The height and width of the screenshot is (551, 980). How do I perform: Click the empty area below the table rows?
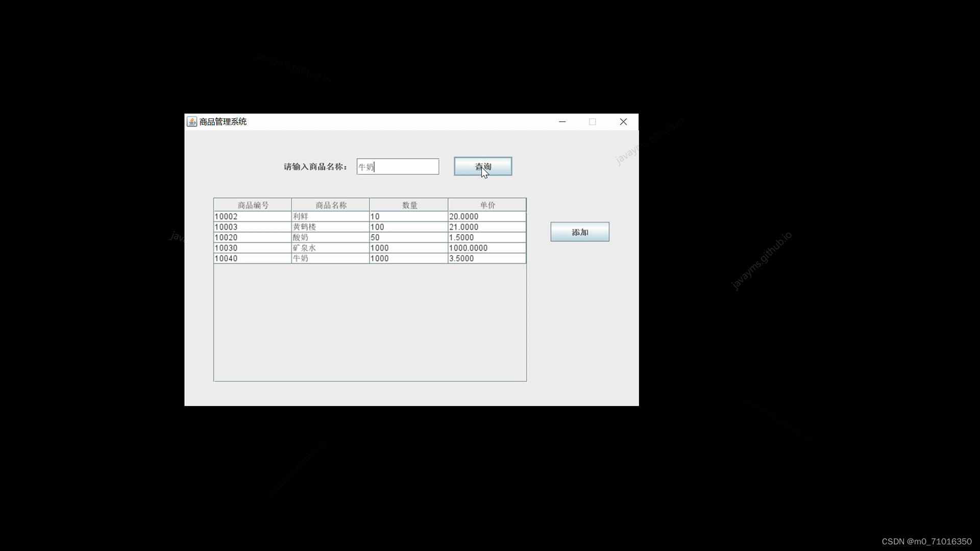[370, 321]
